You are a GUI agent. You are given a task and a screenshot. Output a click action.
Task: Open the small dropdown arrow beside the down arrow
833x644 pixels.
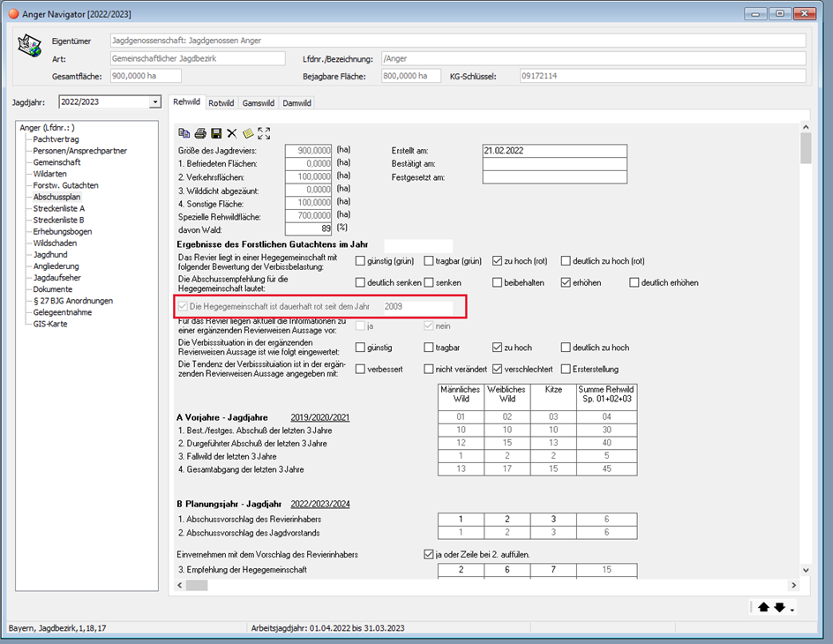tap(792, 610)
